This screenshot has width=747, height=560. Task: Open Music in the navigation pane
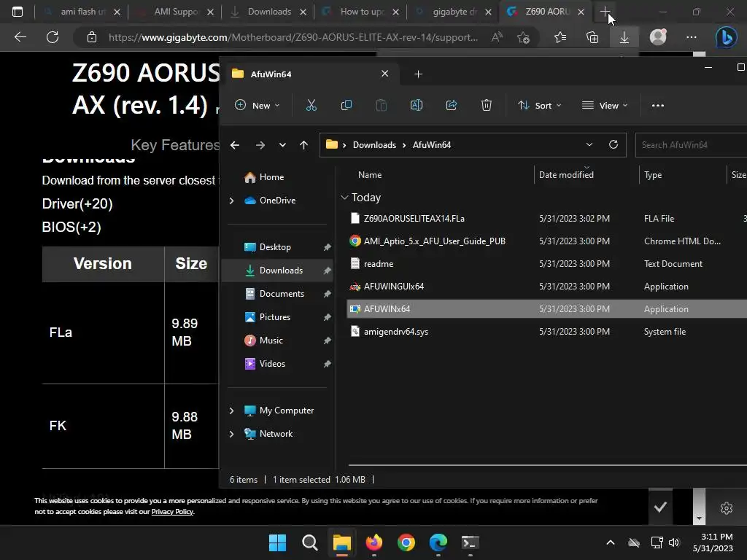tap(271, 341)
